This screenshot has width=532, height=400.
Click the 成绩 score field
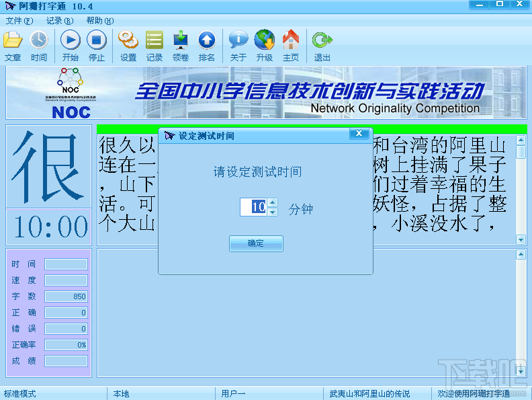pos(66,361)
